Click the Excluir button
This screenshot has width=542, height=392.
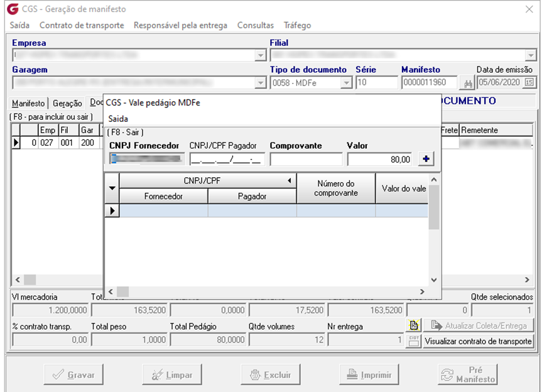click(x=271, y=374)
